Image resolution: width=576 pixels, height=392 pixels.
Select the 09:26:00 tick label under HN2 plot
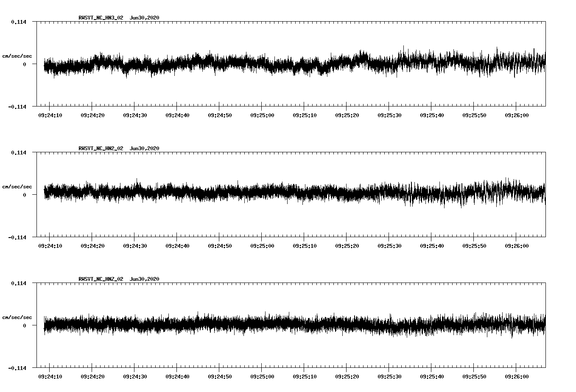[x=517, y=246]
